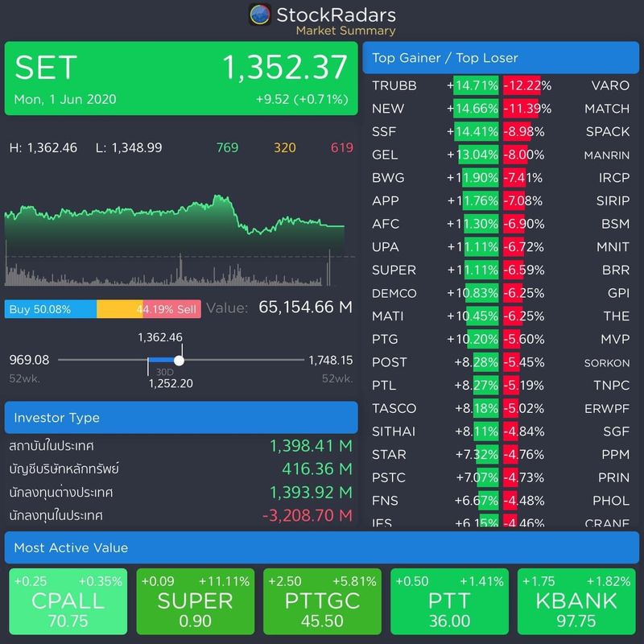
Task: Select SUPER from the top gainers list
Action: [x=392, y=270]
